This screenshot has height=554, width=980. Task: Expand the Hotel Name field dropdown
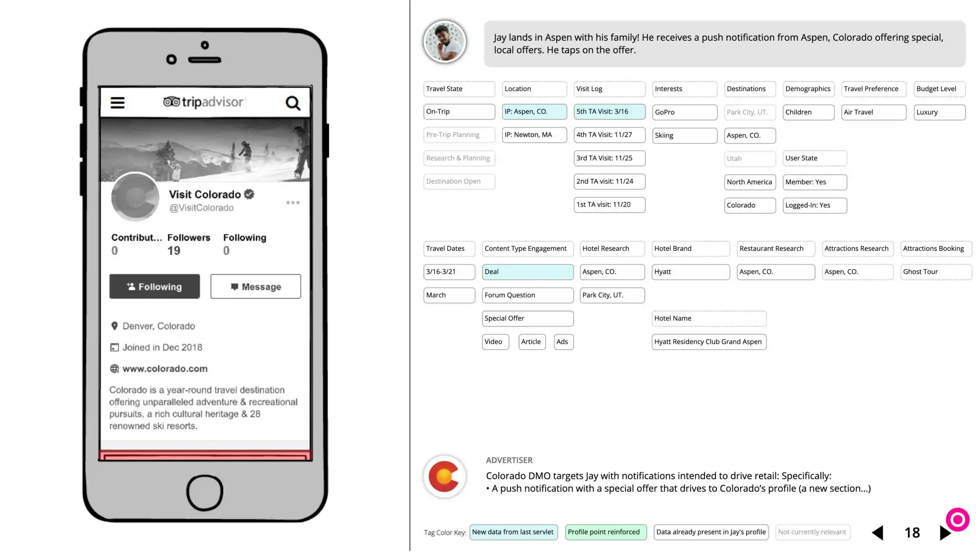pyautogui.click(x=708, y=318)
